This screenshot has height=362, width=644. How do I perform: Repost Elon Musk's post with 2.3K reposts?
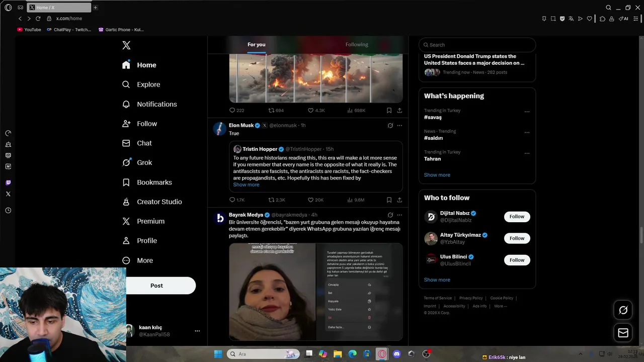[276, 200]
